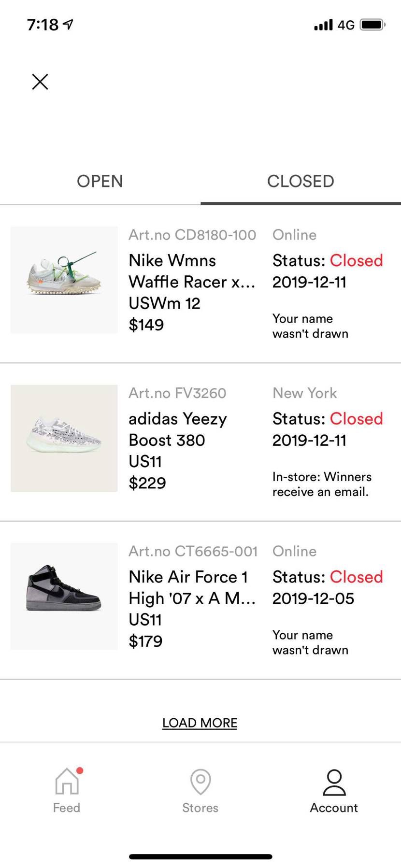Screen dimensions: 401x868
Task: Select the Nike Air Force 1 High '07 title
Action: coord(192,587)
